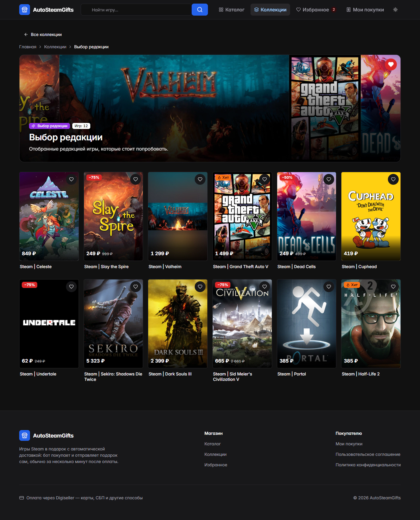This screenshot has height=520, width=420.
Task: Open the Valheim game card image
Action: pyautogui.click(x=178, y=216)
